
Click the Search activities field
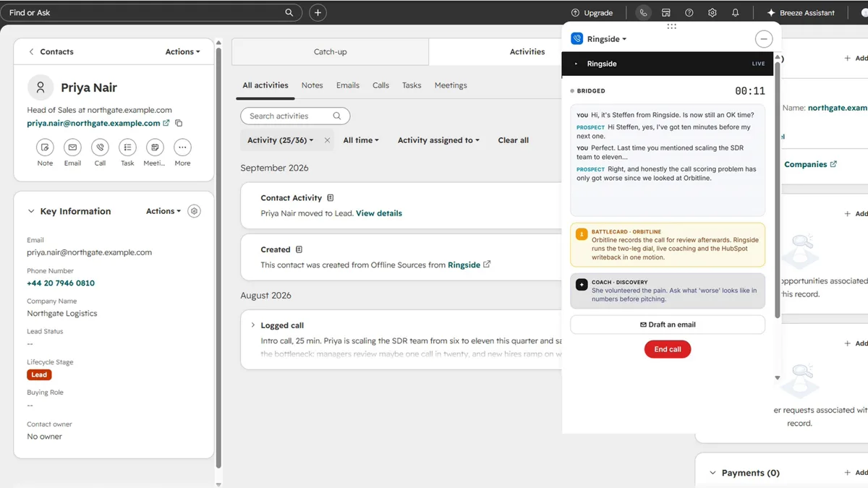pos(295,116)
